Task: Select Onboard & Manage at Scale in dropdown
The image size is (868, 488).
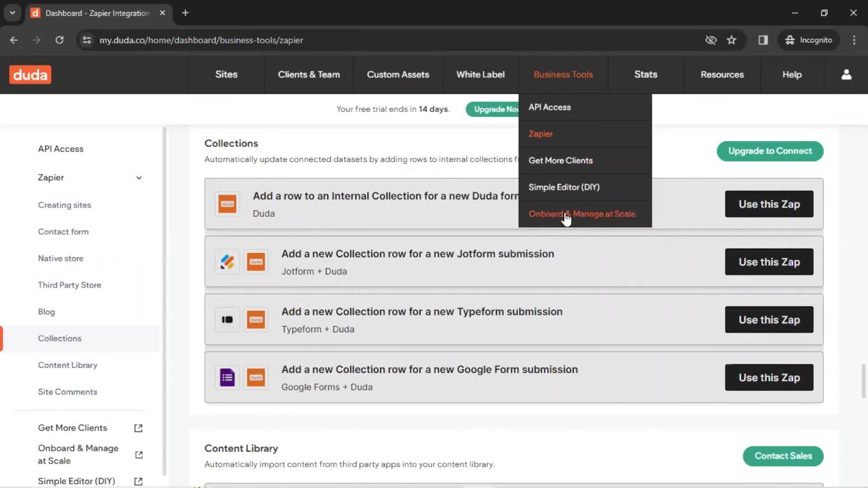Action: pyautogui.click(x=585, y=214)
